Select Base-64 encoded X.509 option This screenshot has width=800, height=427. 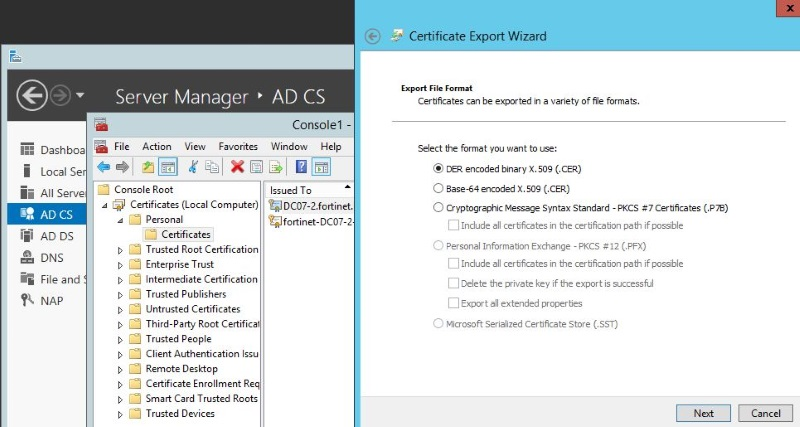[438, 188]
